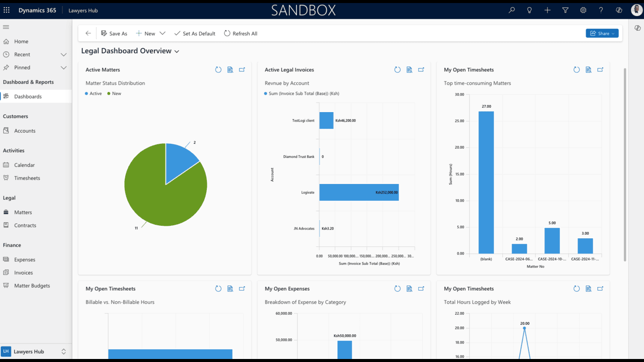
Task: Toggle the Active legend in pie chart
Action: click(x=93, y=94)
